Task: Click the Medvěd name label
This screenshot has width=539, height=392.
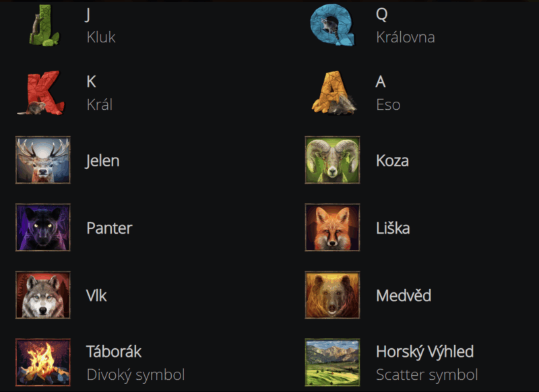Action: 404,296
